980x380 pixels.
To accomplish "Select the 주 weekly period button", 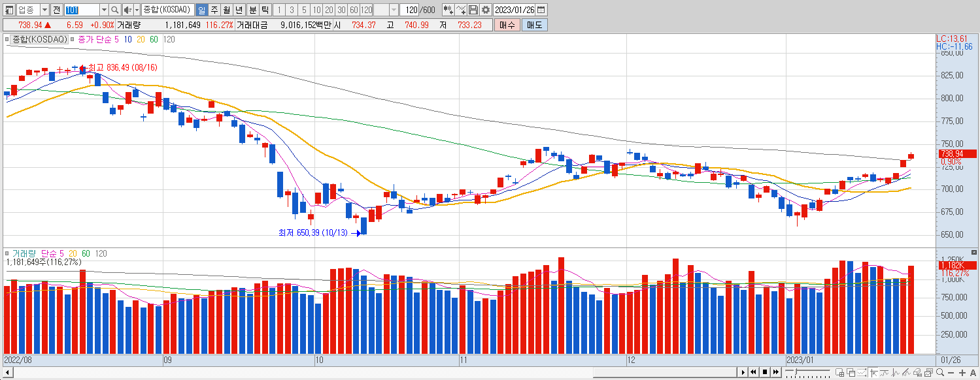I will pyautogui.click(x=214, y=10).
